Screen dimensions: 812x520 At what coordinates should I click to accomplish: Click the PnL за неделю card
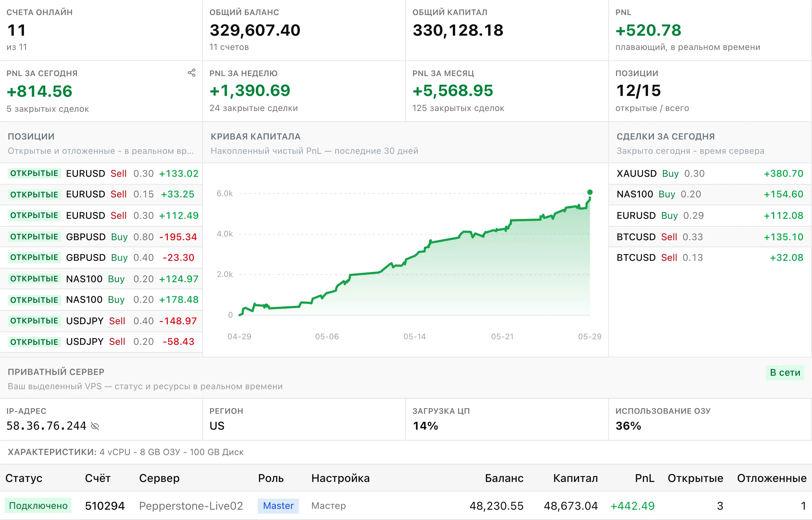304,91
